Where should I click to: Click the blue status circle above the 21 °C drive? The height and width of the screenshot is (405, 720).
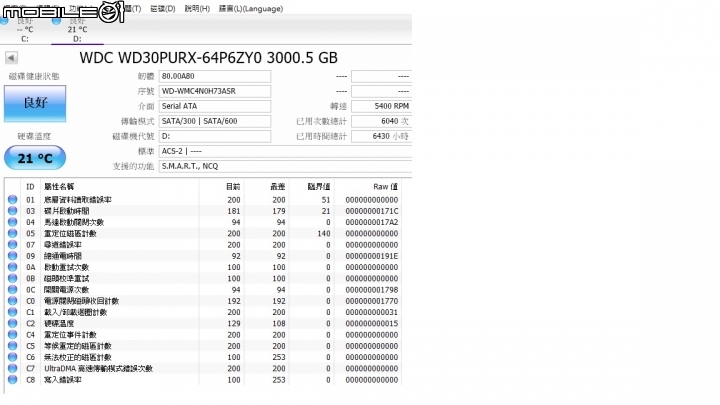(x=56, y=20)
